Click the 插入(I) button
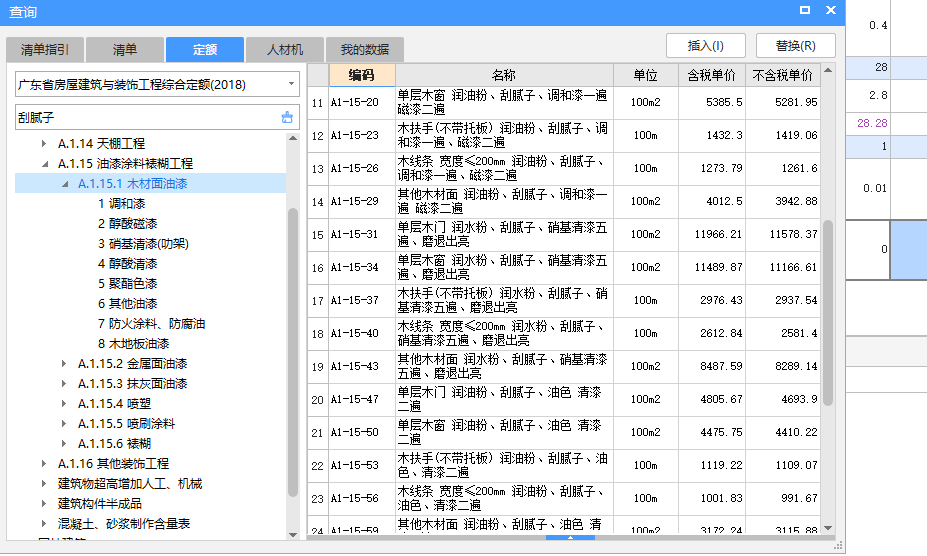927x556 pixels. [x=706, y=46]
